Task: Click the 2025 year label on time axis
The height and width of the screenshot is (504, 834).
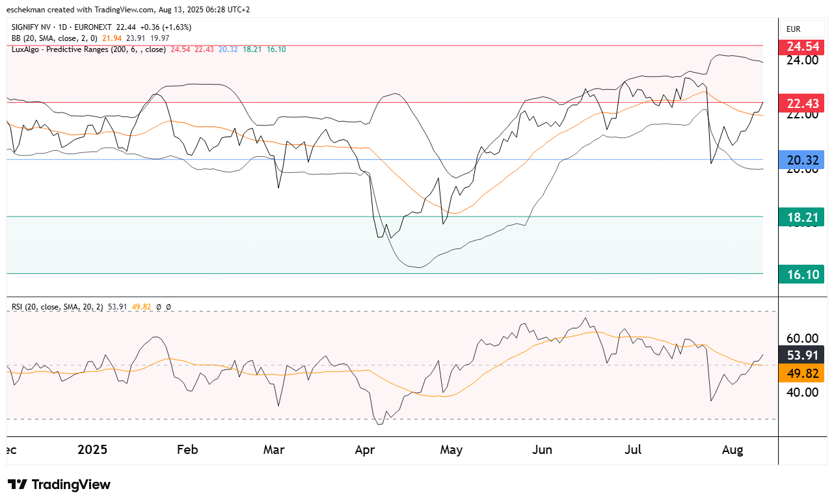Action: click(x=92, y=450)
